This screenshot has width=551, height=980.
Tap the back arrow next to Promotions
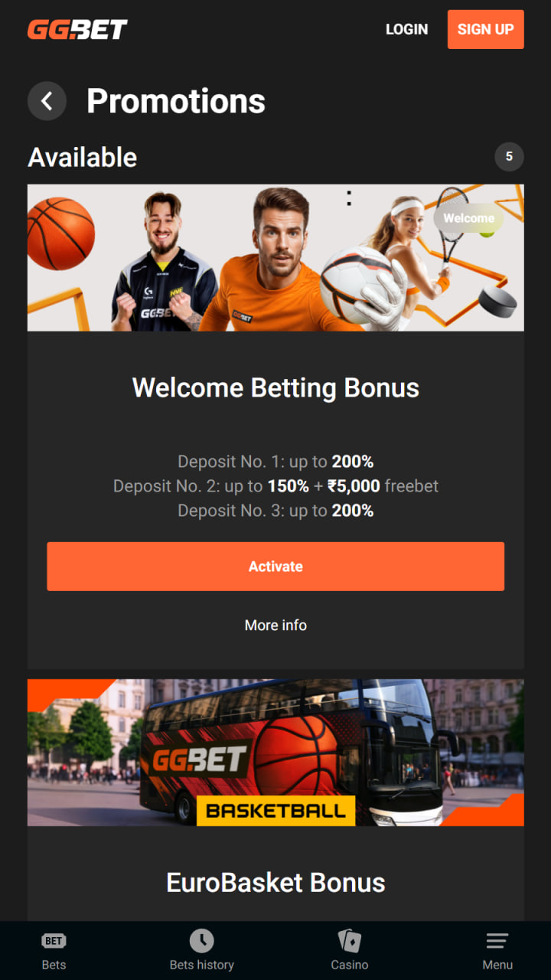click(47, 101)
